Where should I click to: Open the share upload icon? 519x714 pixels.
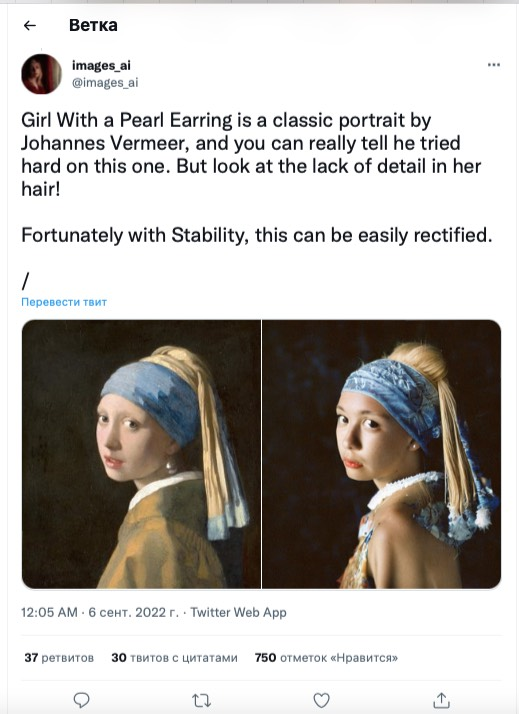pos(441,699)
